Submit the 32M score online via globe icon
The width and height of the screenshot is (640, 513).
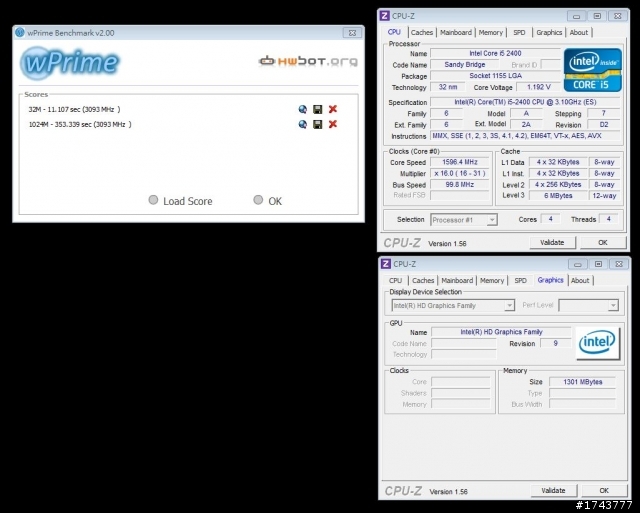(x=302, y=109)
